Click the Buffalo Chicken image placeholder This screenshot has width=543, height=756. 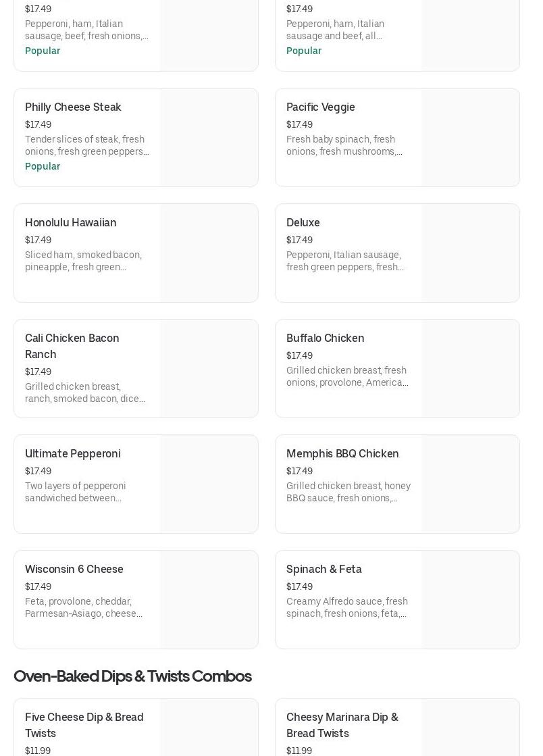pos(470,369)
